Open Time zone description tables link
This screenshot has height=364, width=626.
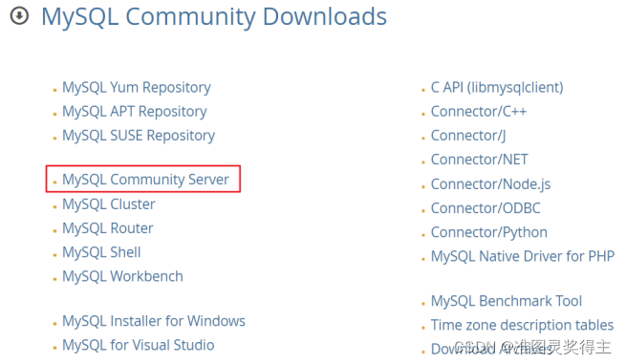click(522, 326)
